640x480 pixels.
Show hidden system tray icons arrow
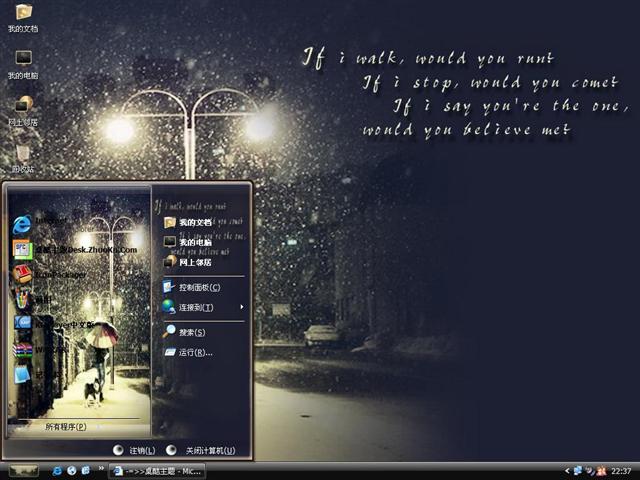[567, 471]
